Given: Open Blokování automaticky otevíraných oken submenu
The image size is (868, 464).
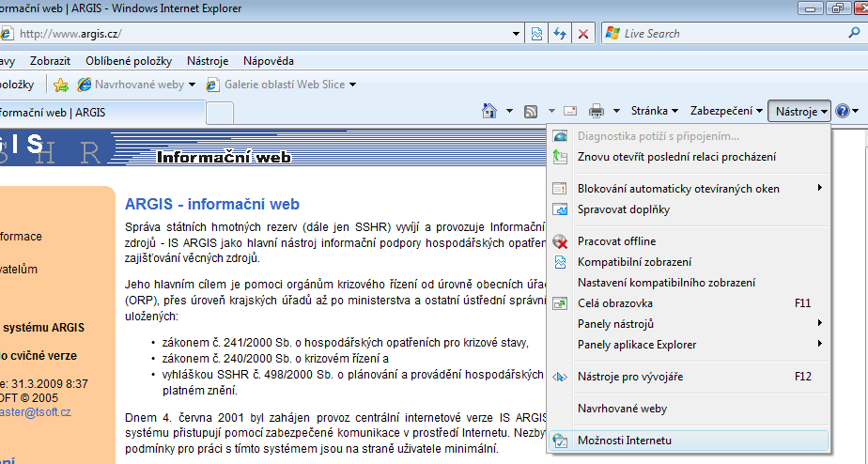Looking at the screenshot, I should click(x=689, y=189).
